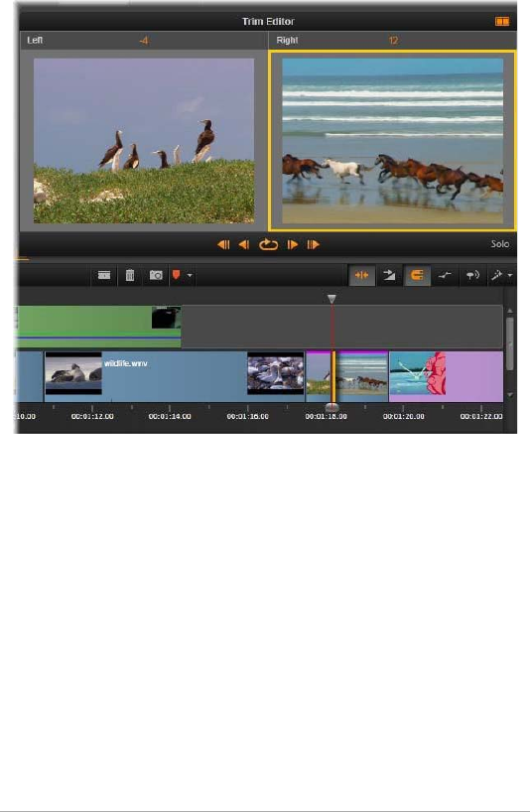Image resolution: width=530 pixels, height=812 pixels.
Task: Select the purple clip with pink flower
Action: coord(446,376)
